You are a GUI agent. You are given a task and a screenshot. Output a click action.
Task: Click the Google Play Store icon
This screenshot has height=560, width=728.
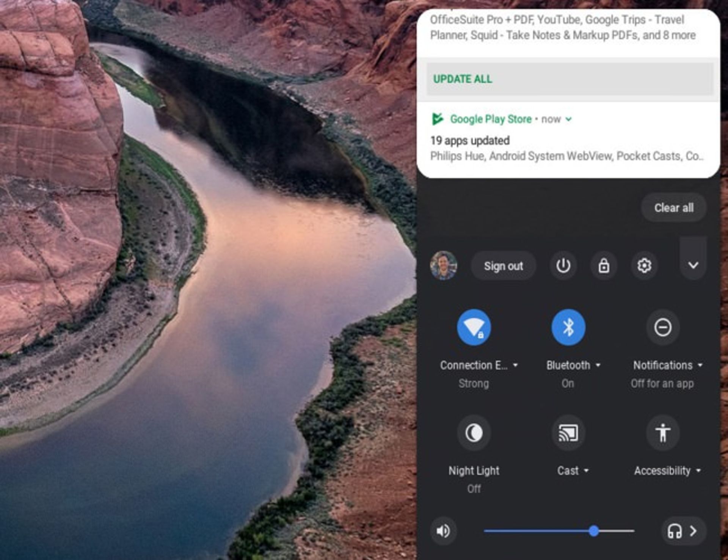click(438, 119)
